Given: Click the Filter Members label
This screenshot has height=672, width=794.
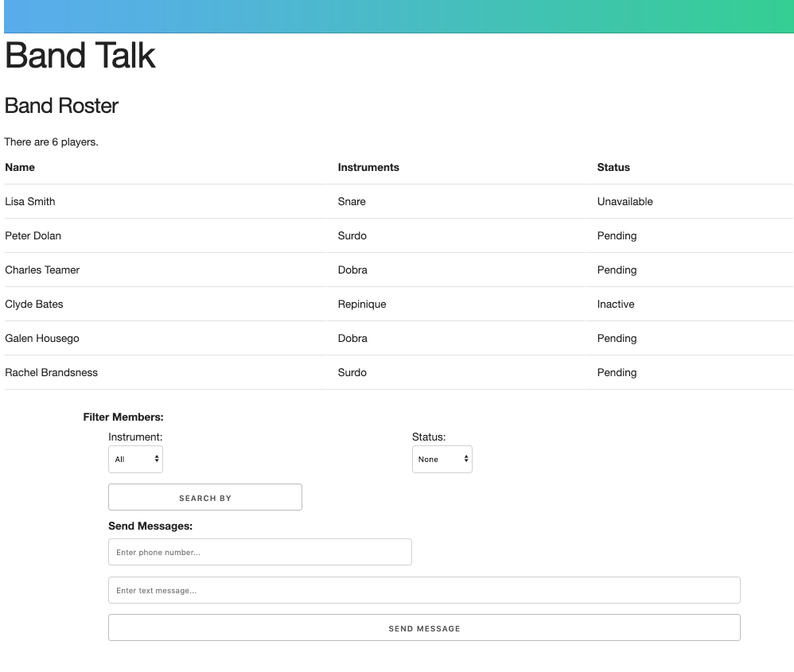Looking at the screenshot, I should (123, 416).
